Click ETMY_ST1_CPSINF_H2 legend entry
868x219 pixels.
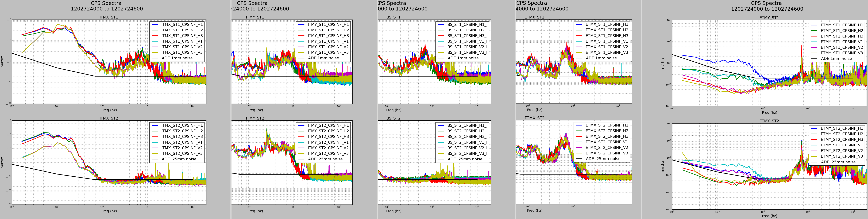click(842, 31)
